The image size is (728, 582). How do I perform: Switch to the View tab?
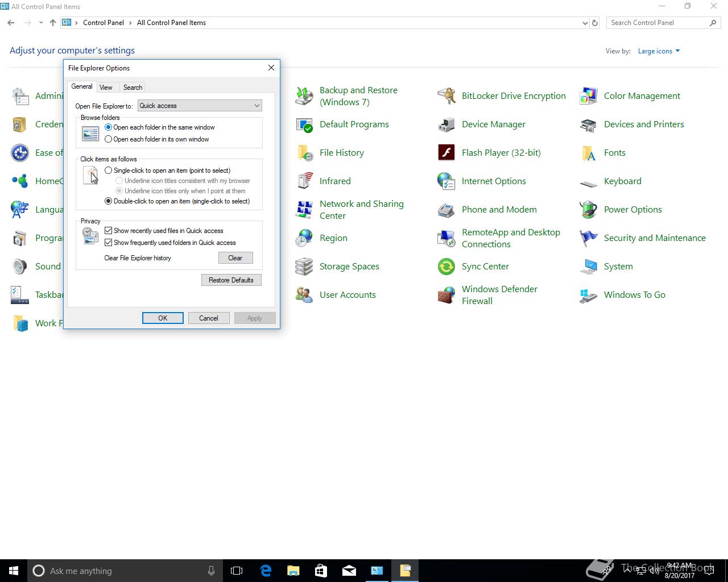106,88
